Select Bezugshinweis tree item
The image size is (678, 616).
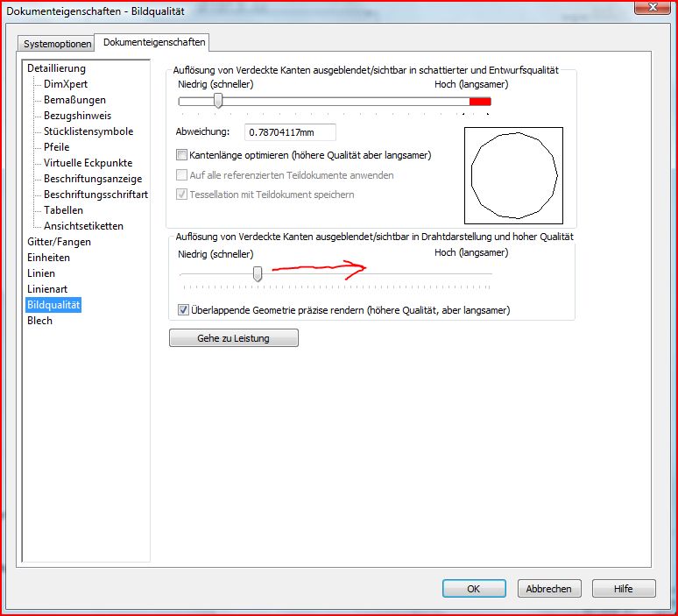tap(77, 116)
